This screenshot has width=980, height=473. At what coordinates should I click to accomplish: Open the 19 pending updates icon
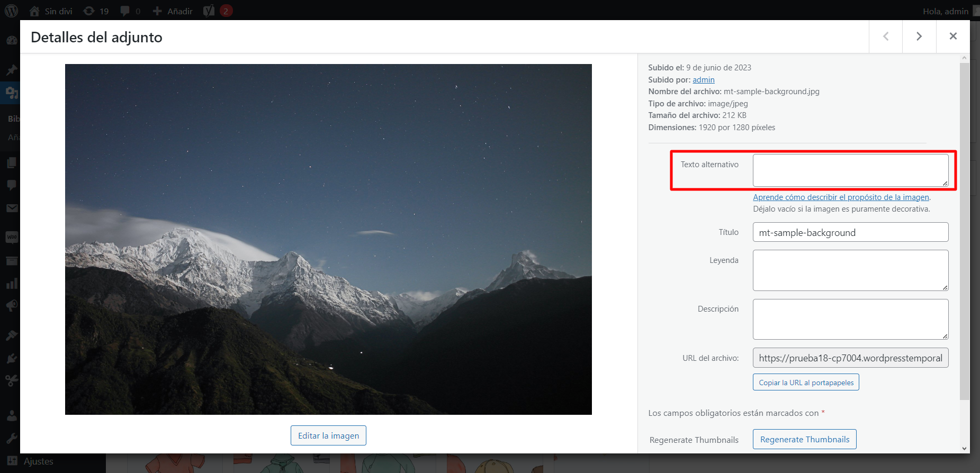pyautogui.click(x=96, y=11)
